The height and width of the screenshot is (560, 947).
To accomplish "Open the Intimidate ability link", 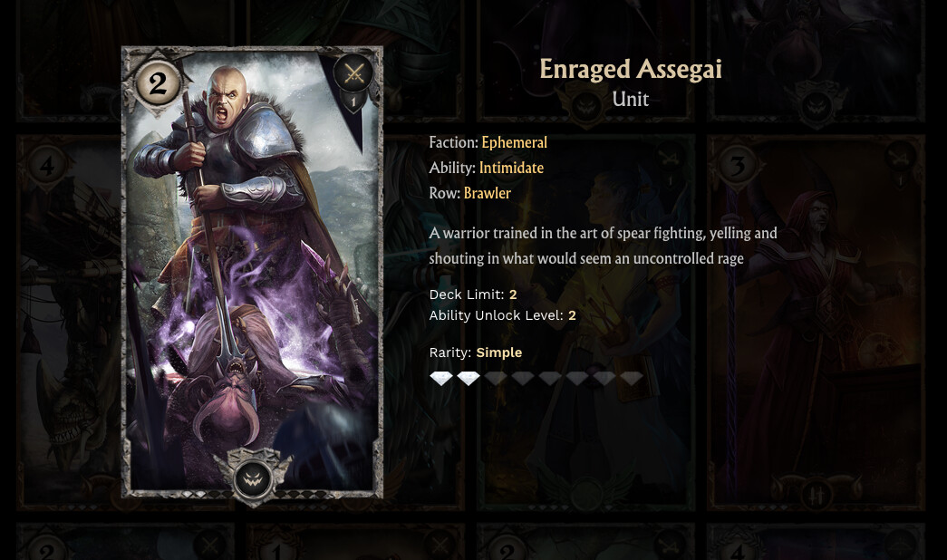I will click(511, 168).
